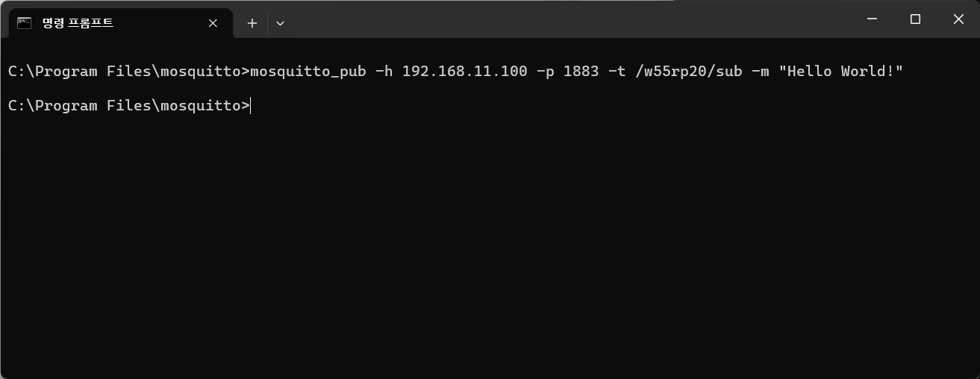Viewport: 980px width, 379px height.
Task: Close the terminal window
Action: [x=958, y=19]
